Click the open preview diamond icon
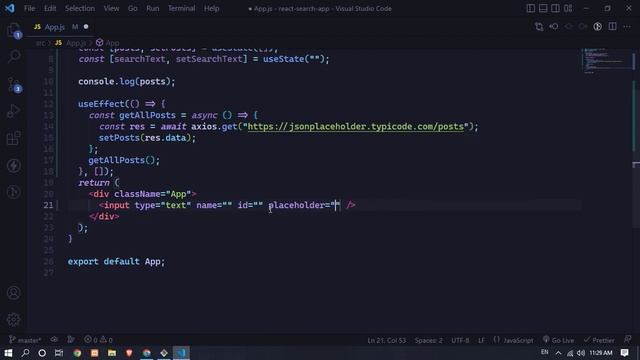The width and height of the screenshot is (640, 360). (569, 27)
